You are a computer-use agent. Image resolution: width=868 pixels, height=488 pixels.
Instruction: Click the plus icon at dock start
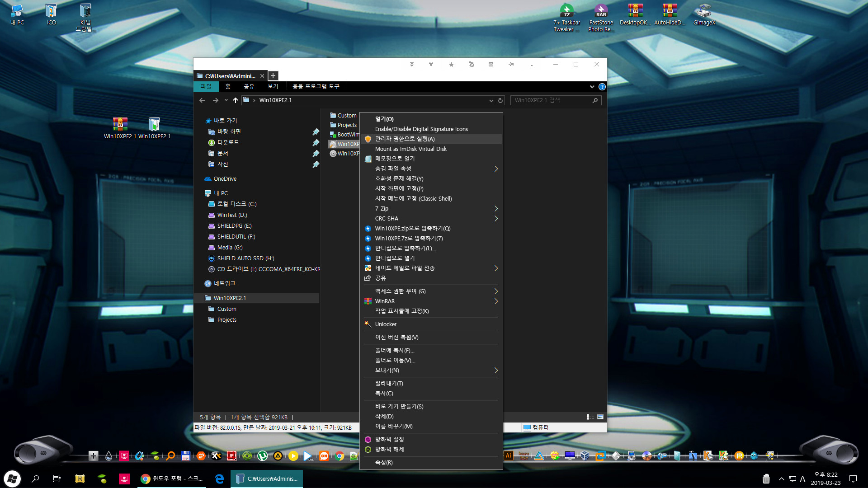click(x=93, y=456)
